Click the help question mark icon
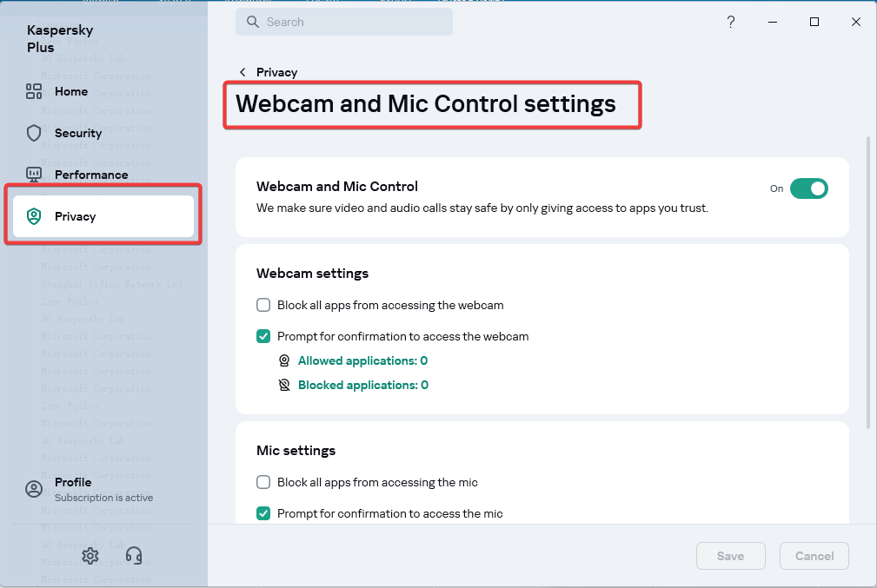This screenshot has height=588, width=877. click(x=731, y=23)
